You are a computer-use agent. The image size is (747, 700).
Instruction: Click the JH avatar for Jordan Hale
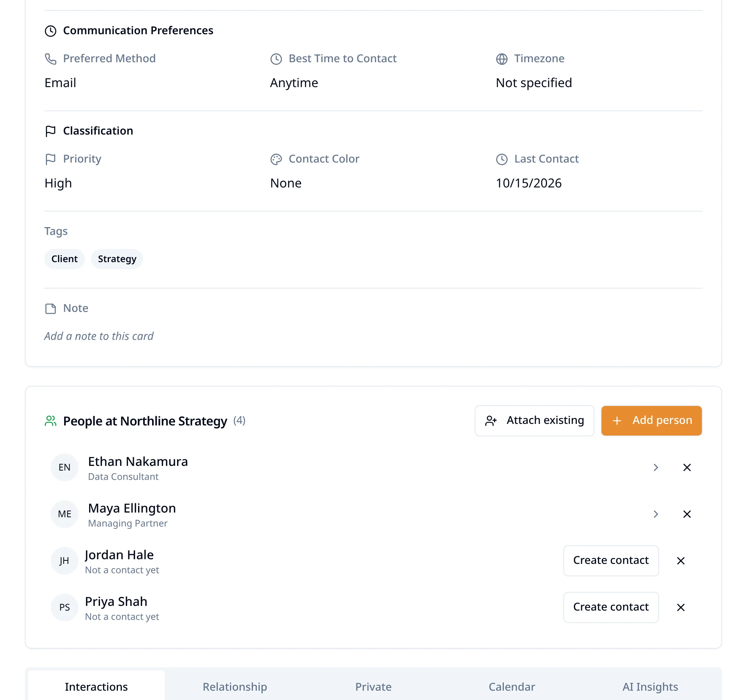pyautogui.click(x=65, y=561)
